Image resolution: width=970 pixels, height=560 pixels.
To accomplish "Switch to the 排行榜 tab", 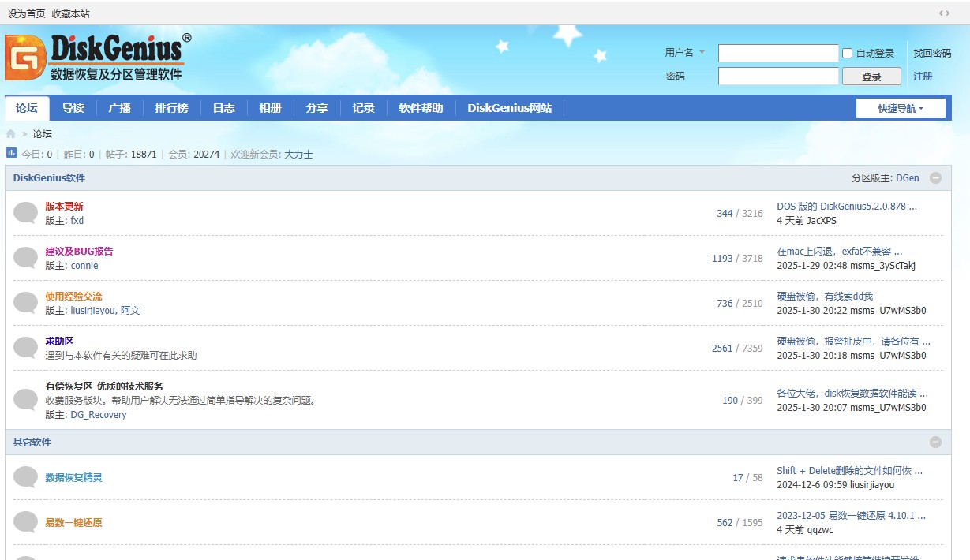I will point(171,108).
